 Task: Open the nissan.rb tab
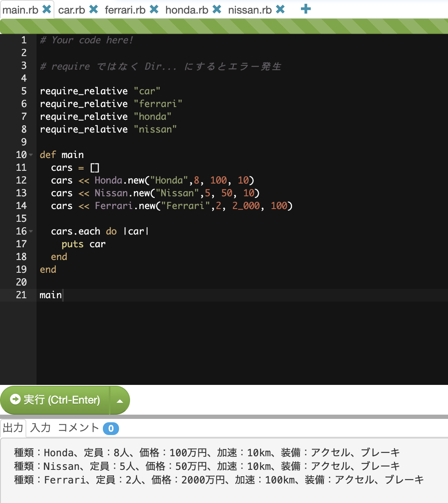click(250, 10)
